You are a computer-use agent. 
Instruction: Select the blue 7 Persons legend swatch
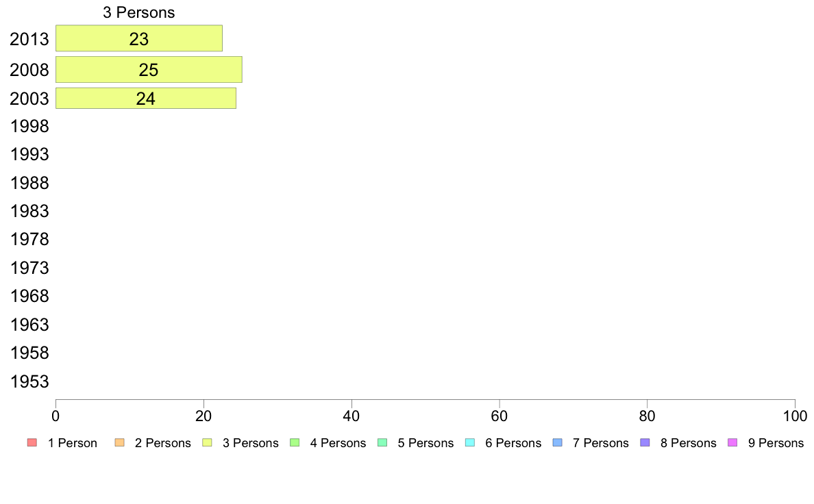pyautogui.click(x=557, y=443)
